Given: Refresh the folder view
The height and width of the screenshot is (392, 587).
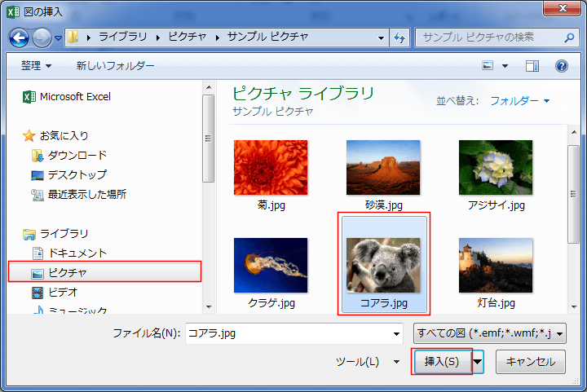Looking at the screenshot, I should tap(399, 37).
